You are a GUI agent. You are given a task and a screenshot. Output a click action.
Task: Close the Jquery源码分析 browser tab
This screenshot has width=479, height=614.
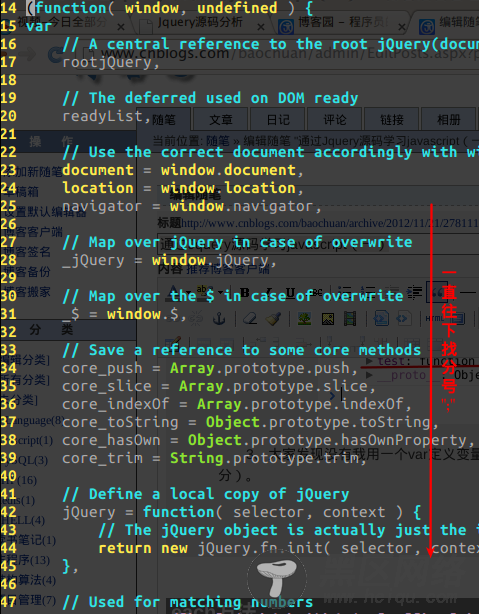[x=261, y=27]
